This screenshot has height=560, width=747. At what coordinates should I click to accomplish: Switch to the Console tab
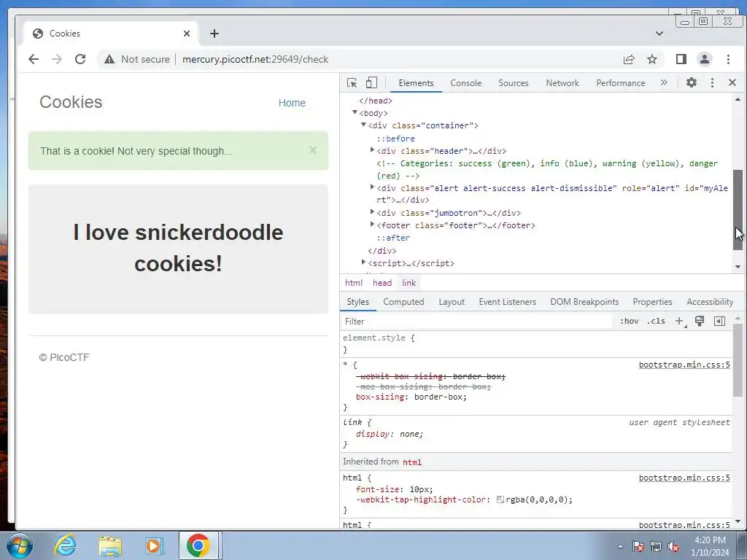(466, 83)
